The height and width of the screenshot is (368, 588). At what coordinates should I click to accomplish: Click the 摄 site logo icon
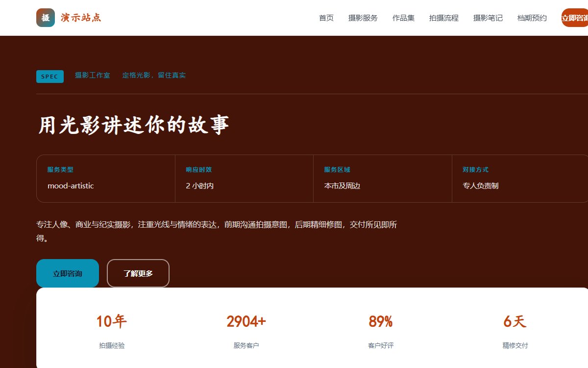click(x=46, y=18)
